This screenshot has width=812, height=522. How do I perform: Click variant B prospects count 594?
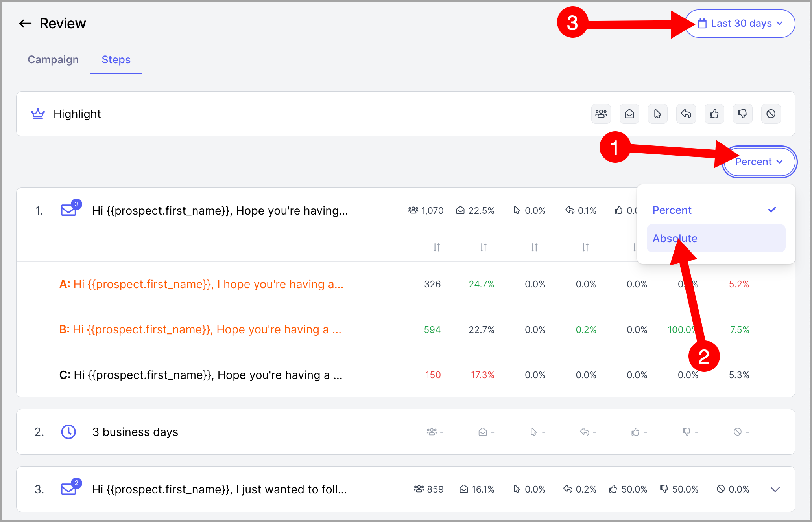click(432, 330)
